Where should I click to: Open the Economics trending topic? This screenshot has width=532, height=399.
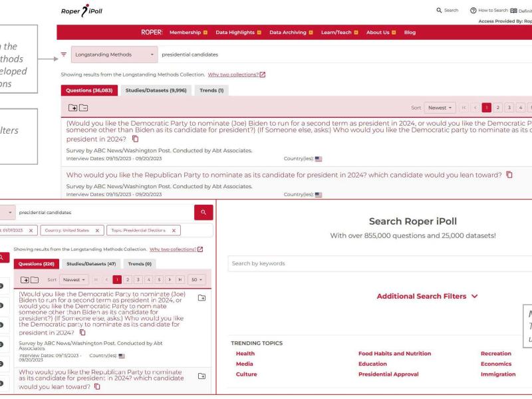[x=496, y=364]
